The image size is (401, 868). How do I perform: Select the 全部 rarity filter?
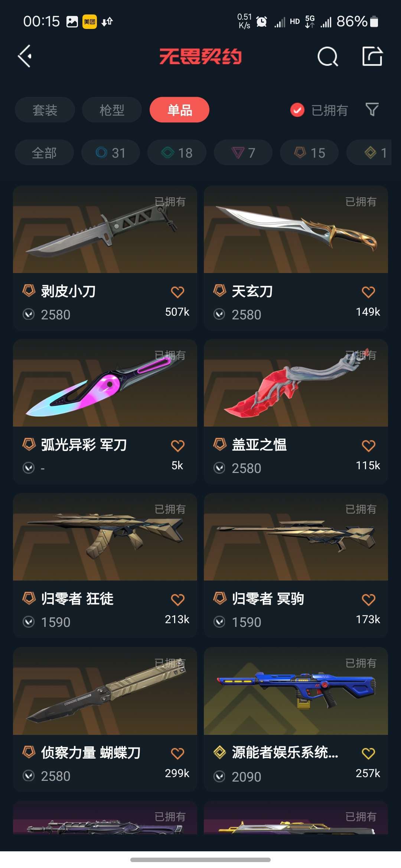tap(44, 152)
